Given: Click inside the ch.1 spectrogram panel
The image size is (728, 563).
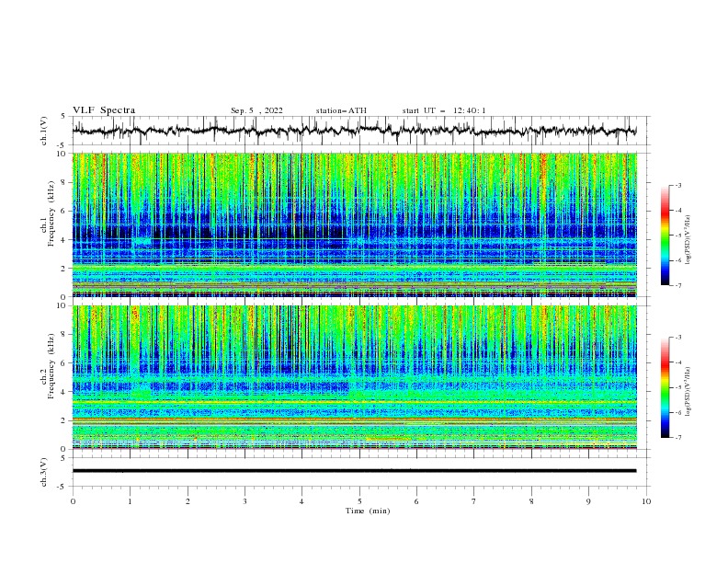Looking at the screenshot, I should click(x=355, y=224).
